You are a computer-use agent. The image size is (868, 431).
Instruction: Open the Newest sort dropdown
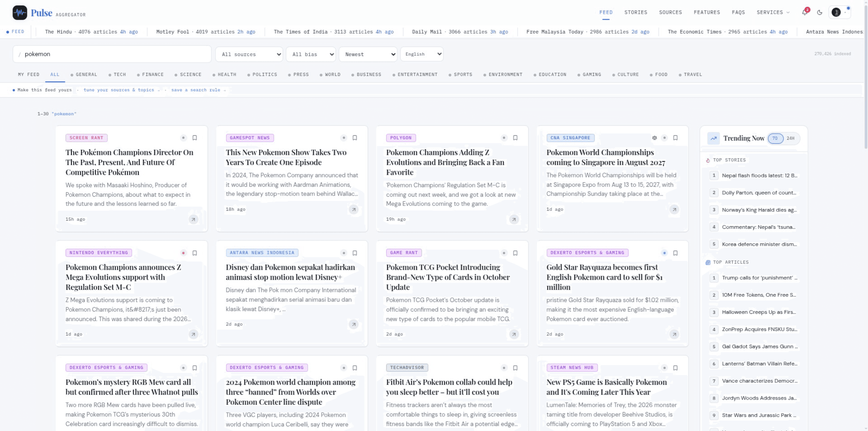[368, 54]
